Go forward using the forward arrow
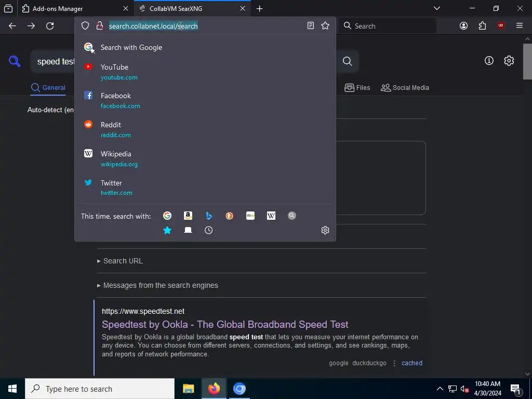532x399 pixels. (31, 26)
